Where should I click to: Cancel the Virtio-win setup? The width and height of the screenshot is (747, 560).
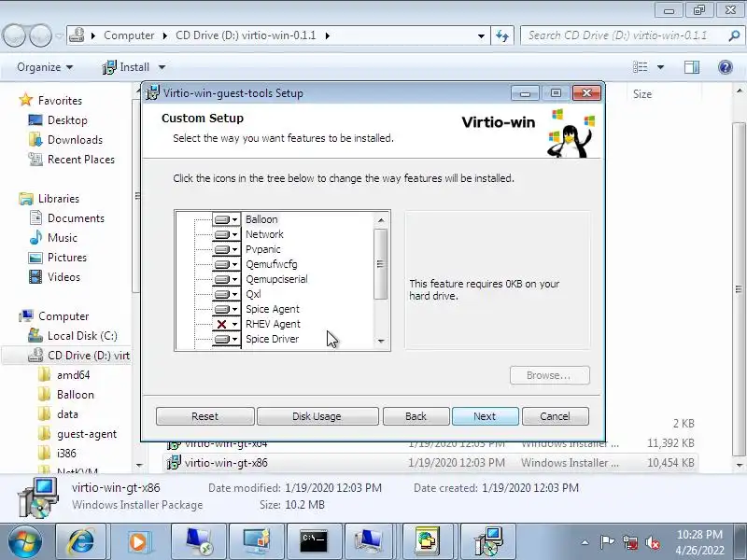tap(555, 416)
